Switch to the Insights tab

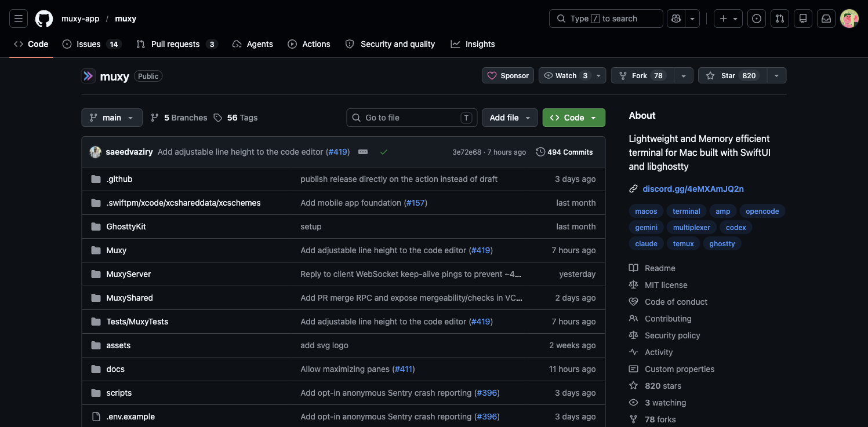click(x=473, y=44)
